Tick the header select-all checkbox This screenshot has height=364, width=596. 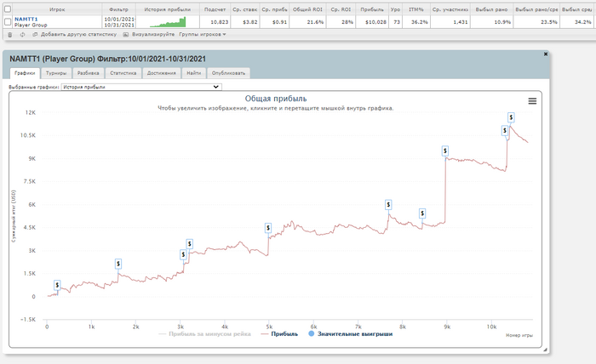pyautogui.click(x=8, y=9)
